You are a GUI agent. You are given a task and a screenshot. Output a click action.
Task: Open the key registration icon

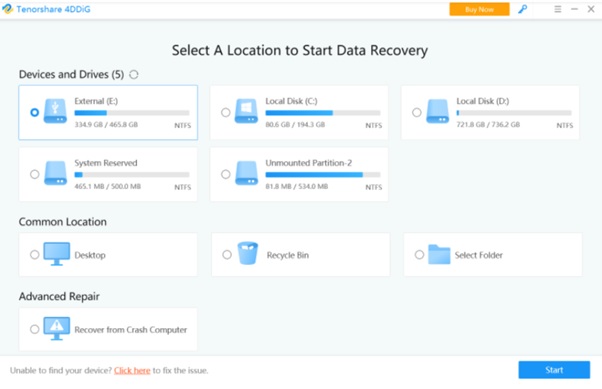(523, 9)
